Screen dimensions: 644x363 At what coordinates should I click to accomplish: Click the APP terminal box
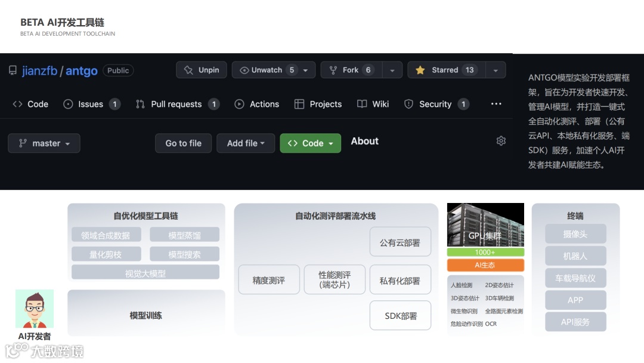coord(575,300)
